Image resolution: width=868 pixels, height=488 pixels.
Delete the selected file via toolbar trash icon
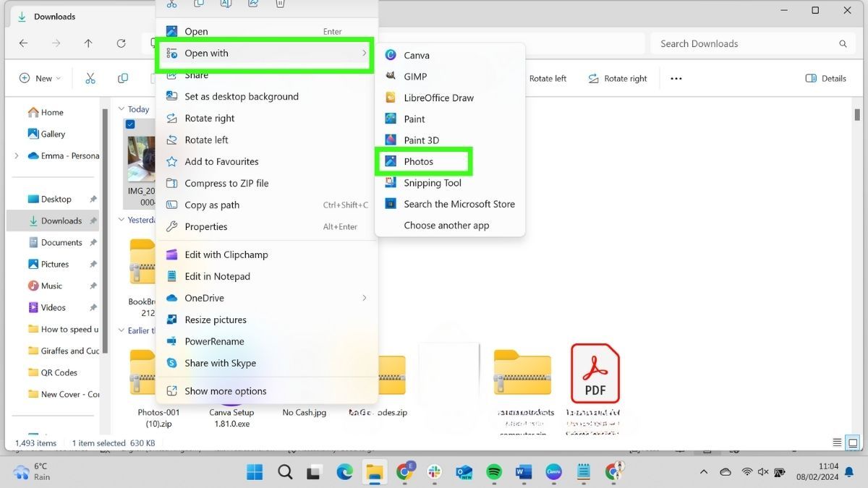[x=280, y=4]
